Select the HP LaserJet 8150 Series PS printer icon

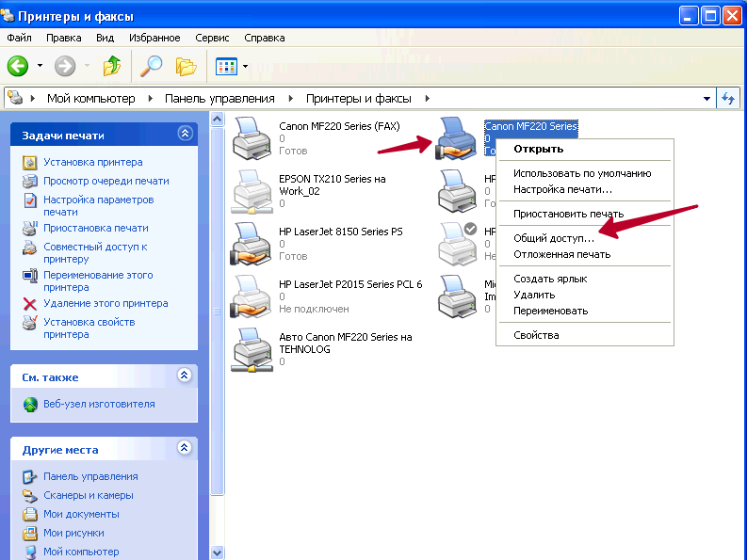(251, 244)
